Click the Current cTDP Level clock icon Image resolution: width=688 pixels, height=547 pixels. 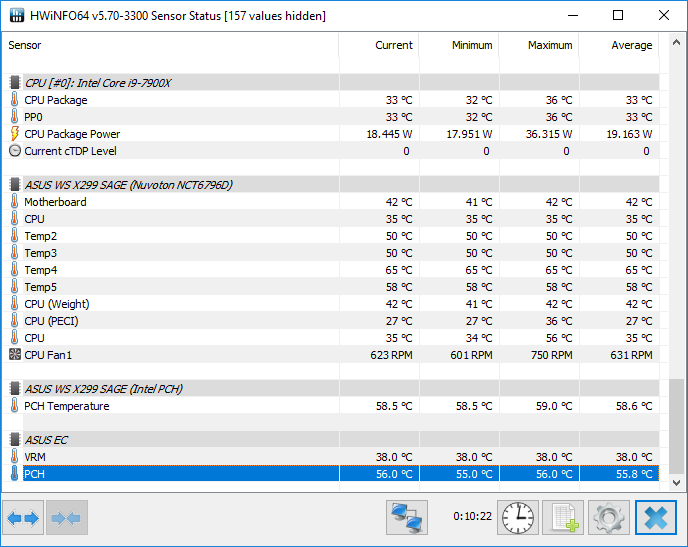click(x=15, y=151)
